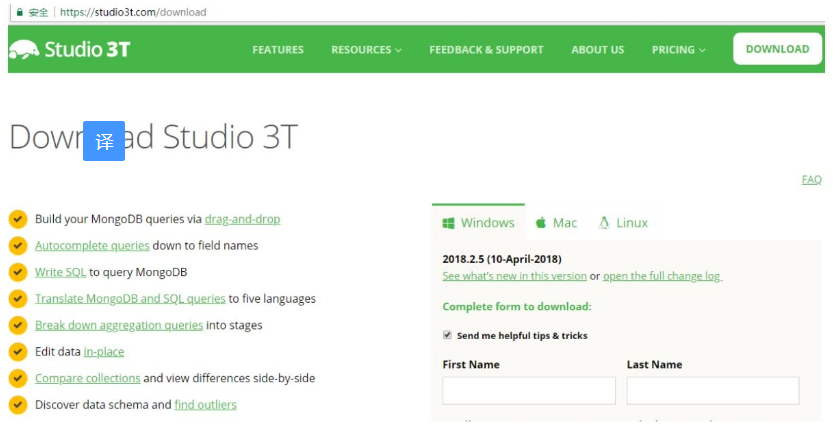Screen dimensions: 840x440
Task: Click the check icon beside Break down aggregation
Action: click(18, 325)
